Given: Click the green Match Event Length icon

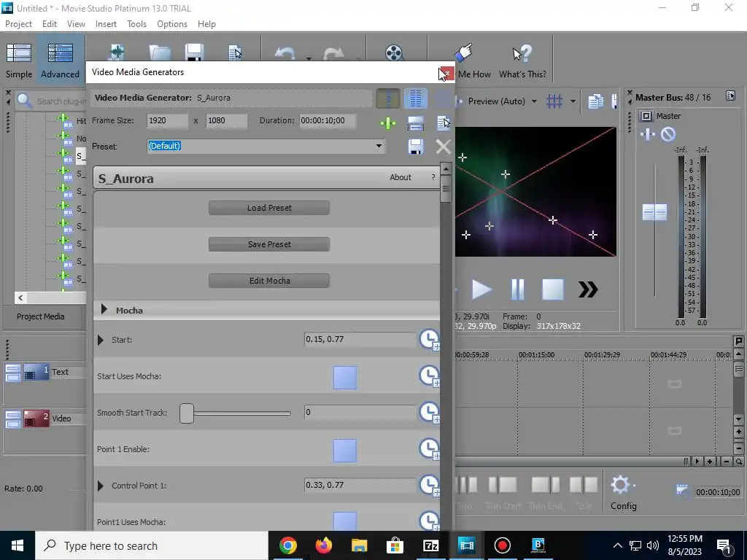Looking at the screenshot, I should pos(388,124).
